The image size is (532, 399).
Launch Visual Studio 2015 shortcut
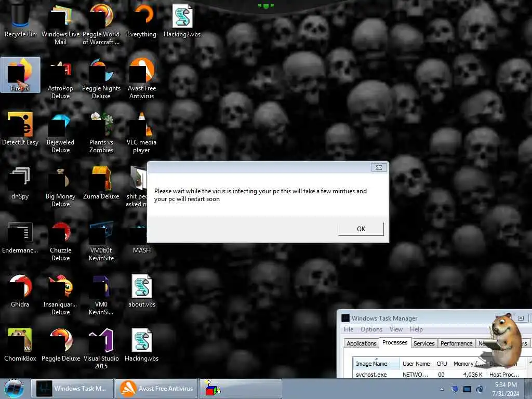point(101,349)
